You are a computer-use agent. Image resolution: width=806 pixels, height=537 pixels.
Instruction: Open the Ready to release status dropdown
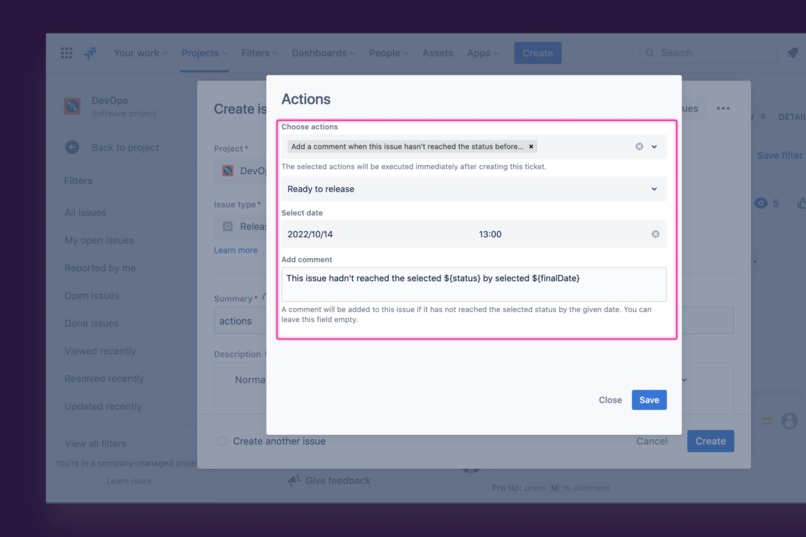474,189
